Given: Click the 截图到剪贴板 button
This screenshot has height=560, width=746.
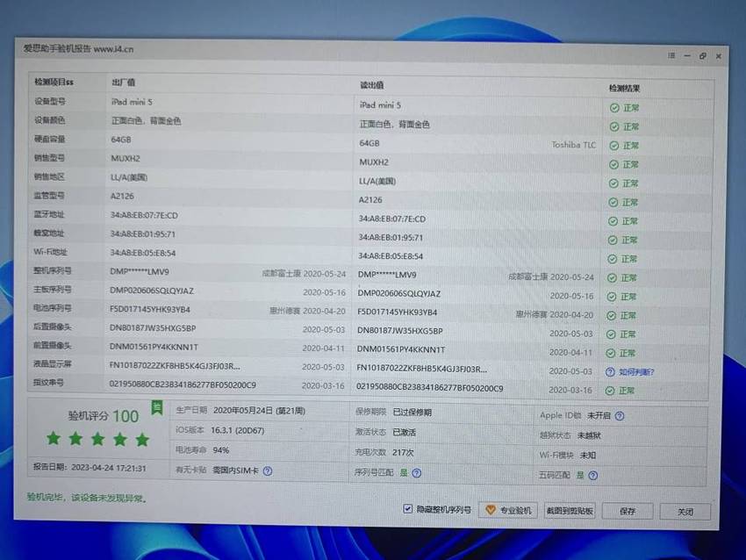Looking at the screenshot, I should (x=570, y=511).
